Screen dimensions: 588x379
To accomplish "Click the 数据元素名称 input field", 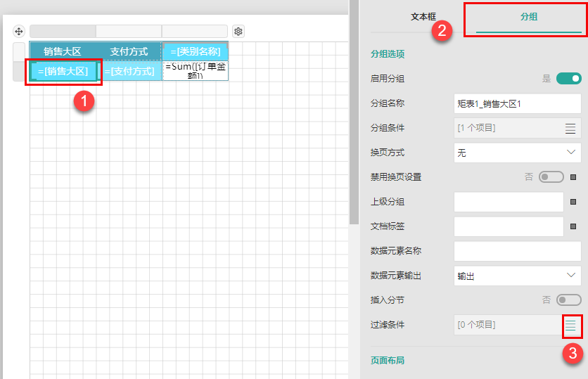I will tap(517, 251).
